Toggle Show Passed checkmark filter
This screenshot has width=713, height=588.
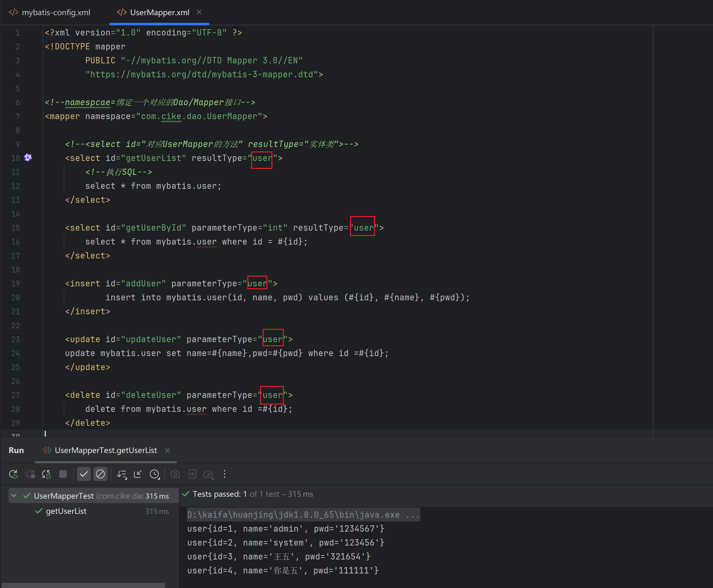pyautogui.click(x=84, y=474)
